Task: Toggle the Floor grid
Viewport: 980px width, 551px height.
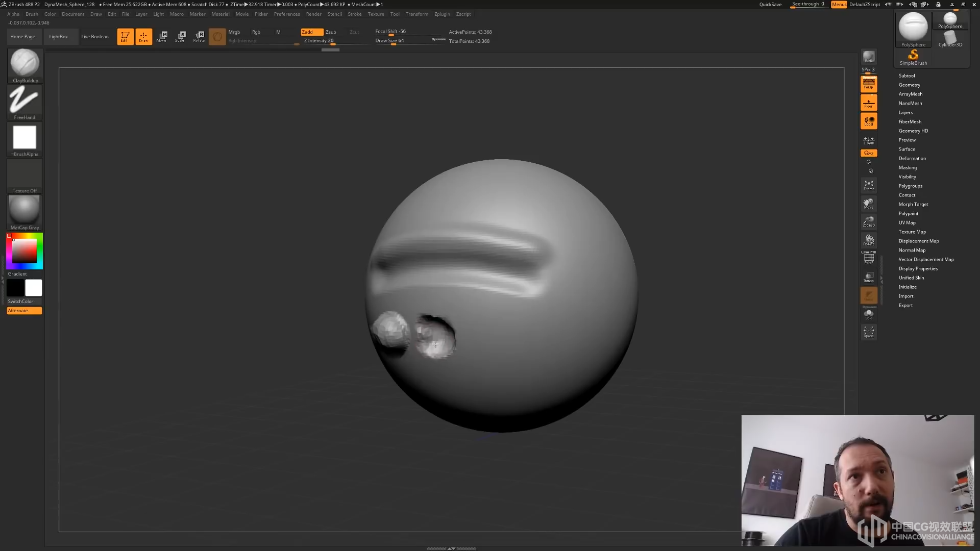Action: pos(869,103)
